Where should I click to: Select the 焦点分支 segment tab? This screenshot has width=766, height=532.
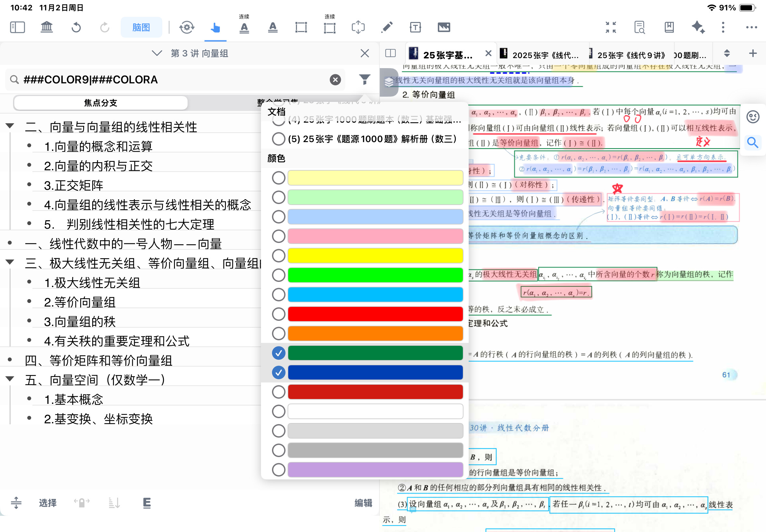coord(101,103)
